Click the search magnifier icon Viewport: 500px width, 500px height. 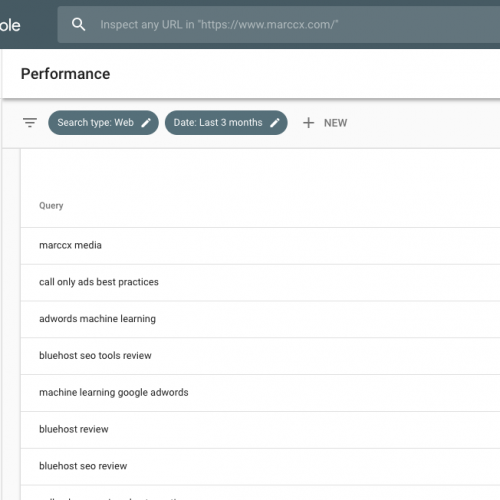(x=78, y=24)
